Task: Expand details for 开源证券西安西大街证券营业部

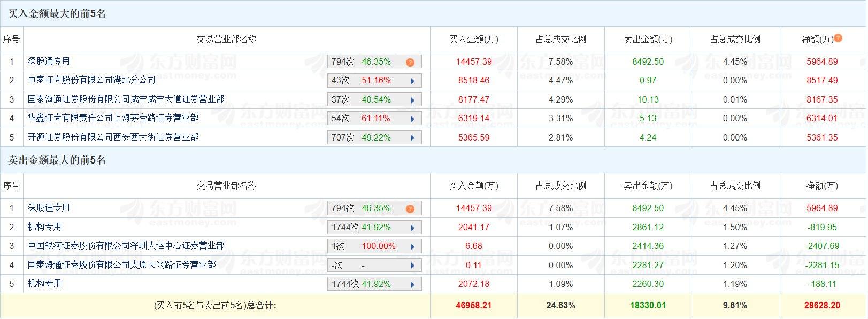Action: tap(412, 137)
